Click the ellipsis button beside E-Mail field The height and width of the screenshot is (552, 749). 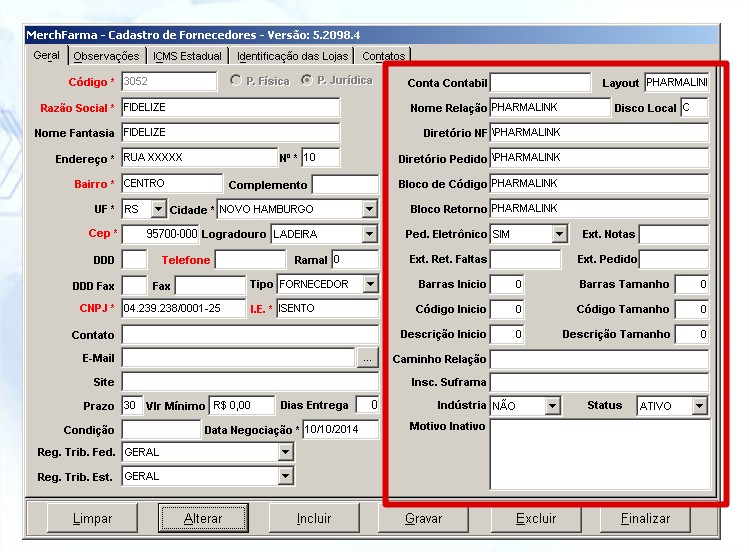point(368,358)
